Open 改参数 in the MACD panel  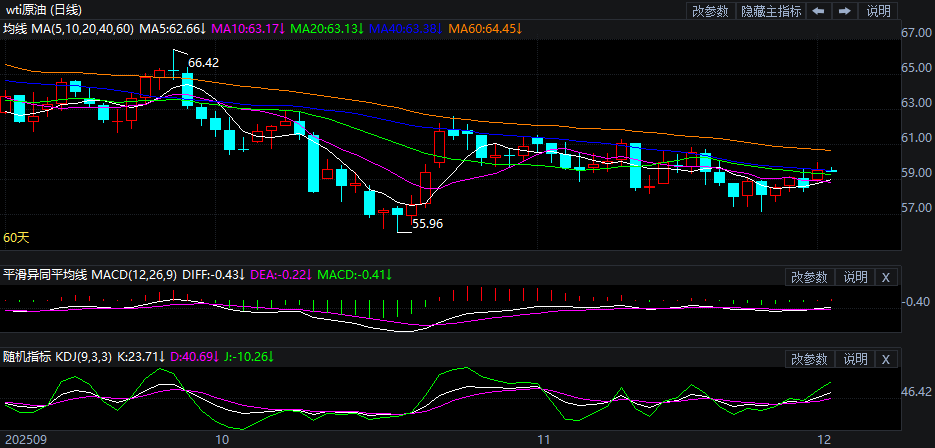(x=808, y=277)
